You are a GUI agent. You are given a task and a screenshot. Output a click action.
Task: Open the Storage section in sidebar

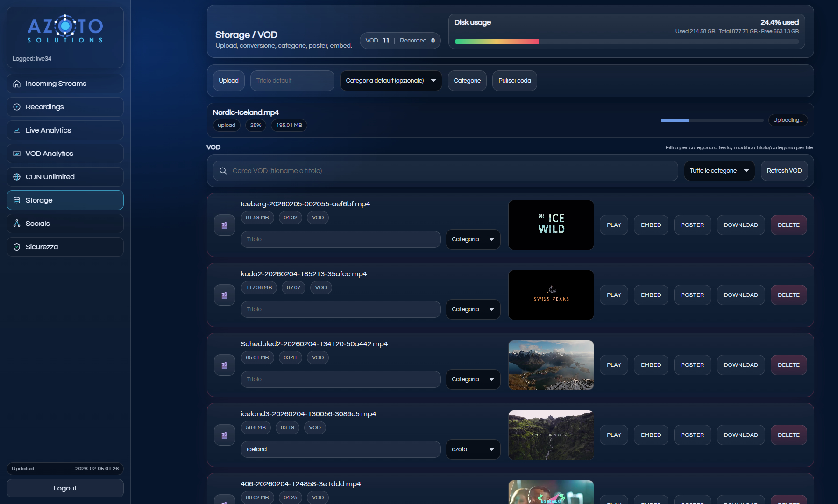point(65,200)
